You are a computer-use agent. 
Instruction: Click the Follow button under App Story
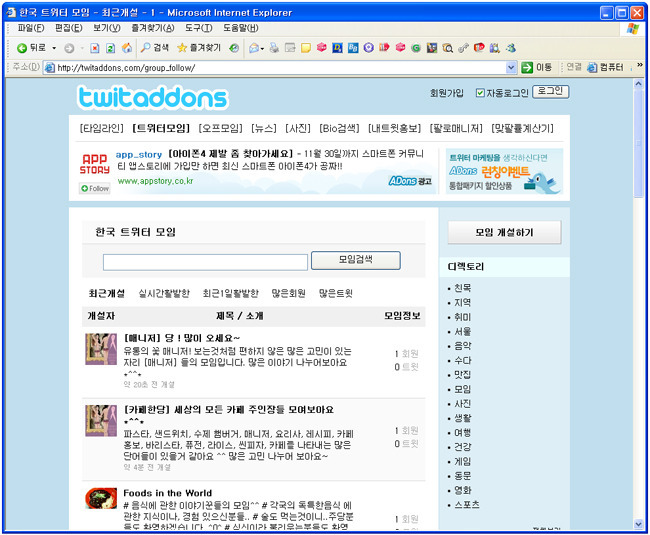[95, 189]
